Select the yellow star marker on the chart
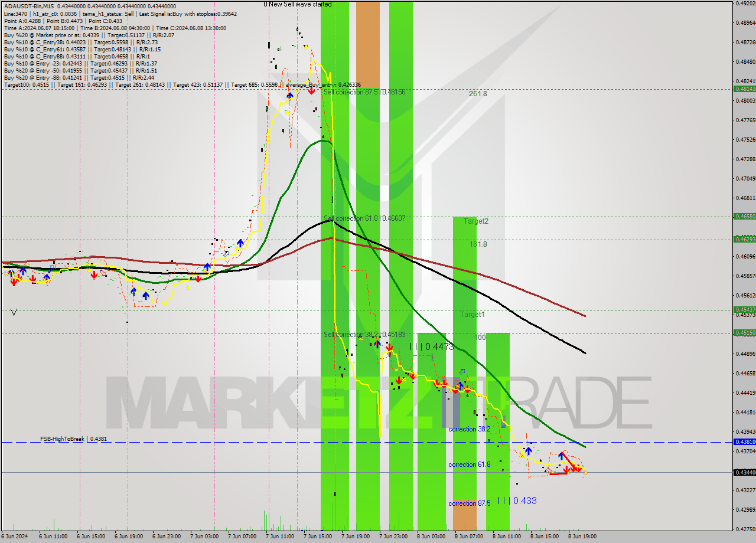756x543 pixels. pyautogui.click(x=306, y=48)
